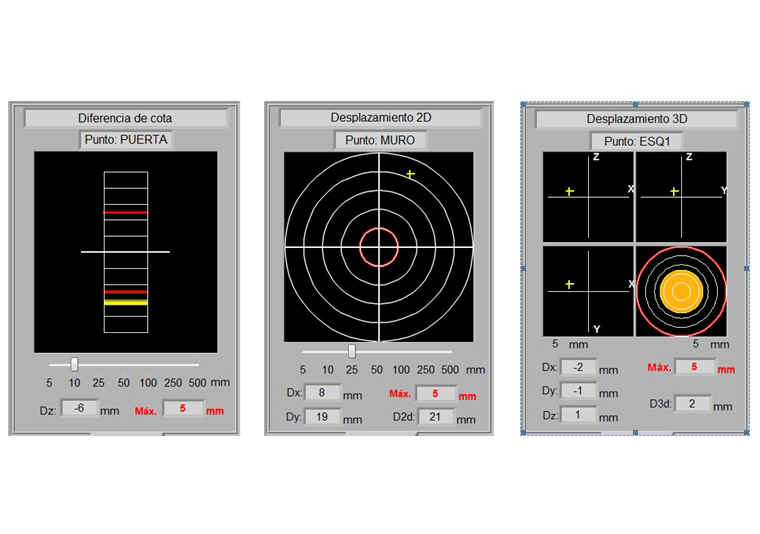Click the Dy field showing -1
760x534 pixels.
click(578, 391)
